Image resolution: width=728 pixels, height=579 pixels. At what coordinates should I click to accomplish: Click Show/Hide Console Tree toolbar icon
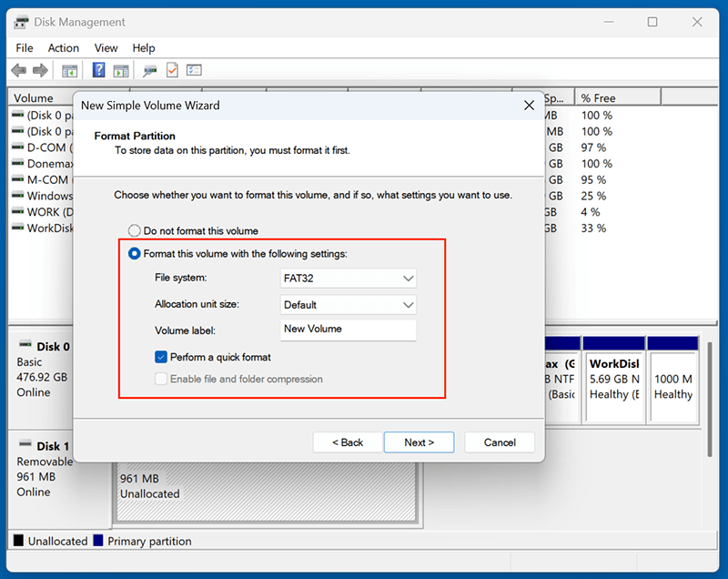click(x=69, y=71)
